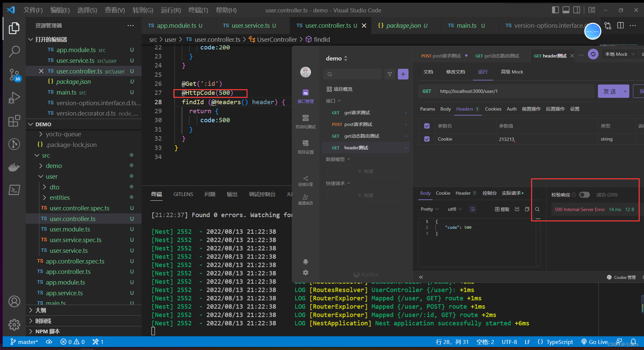The height and width of the screenshot is (350, 644).
Task: Open the Search view in activity bar
Action: pos(14,51)
